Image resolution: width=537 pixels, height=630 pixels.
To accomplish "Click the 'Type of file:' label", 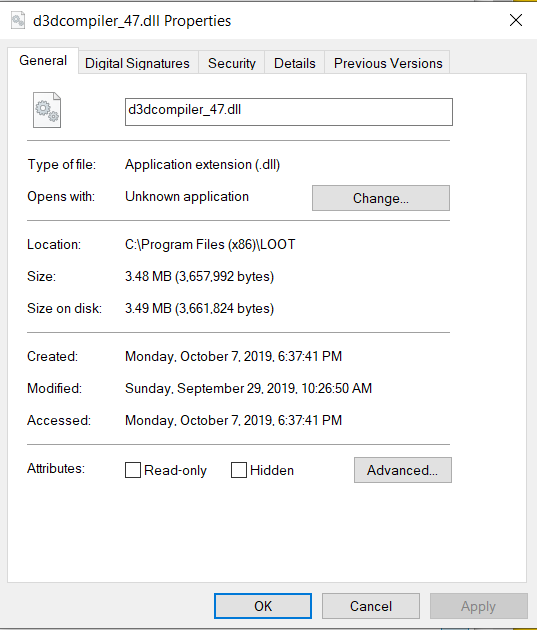I will click(x=62, y=164).
